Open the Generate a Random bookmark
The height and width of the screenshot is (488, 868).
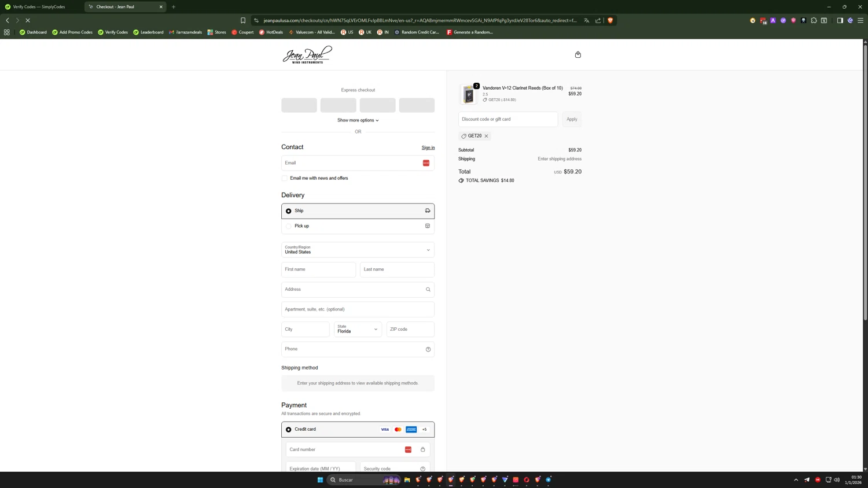click(469, 32)
